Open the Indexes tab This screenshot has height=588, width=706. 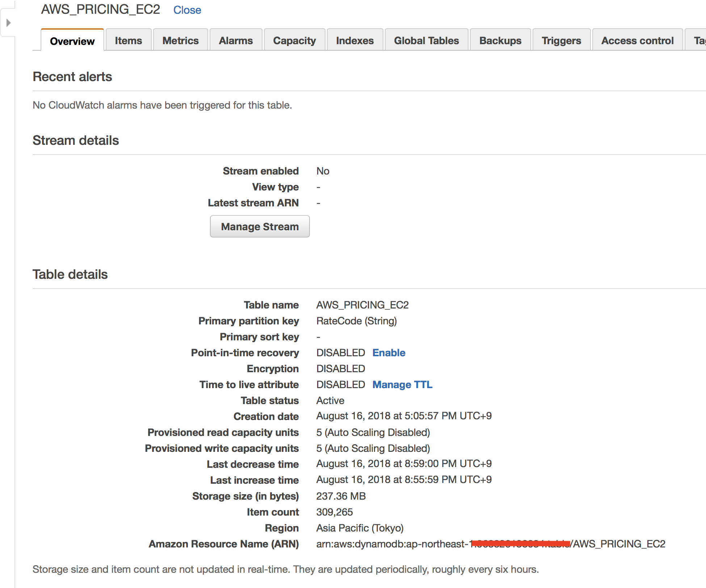coord(355,41)
